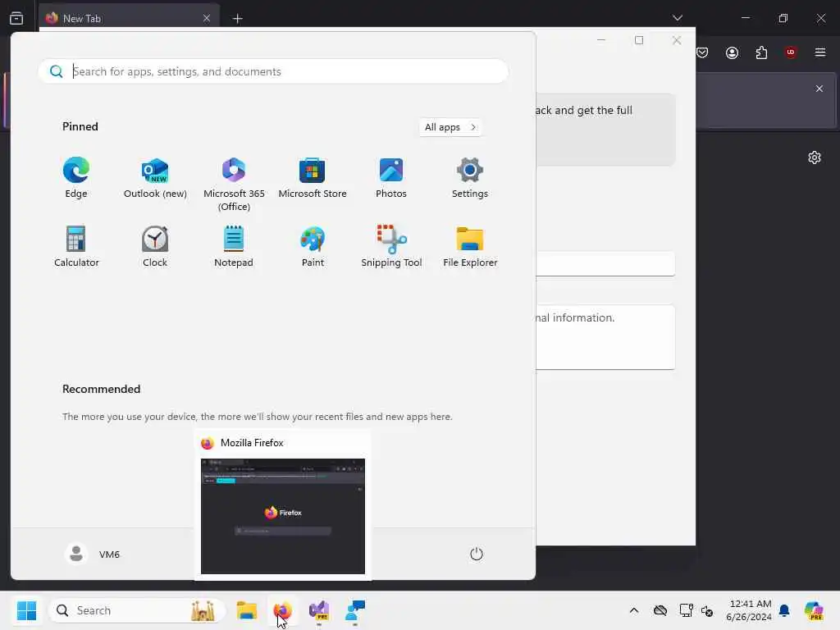Open Clock app

(x=155, y=247)
